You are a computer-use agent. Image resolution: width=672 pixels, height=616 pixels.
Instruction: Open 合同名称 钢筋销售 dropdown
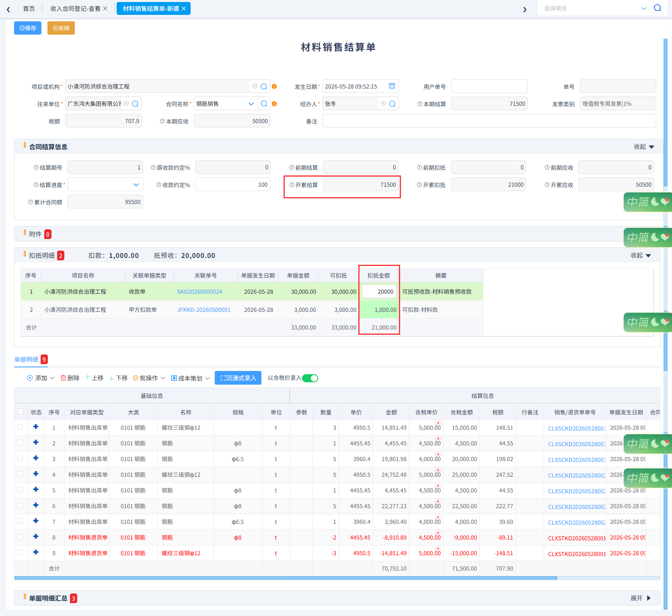click(251, 104)
